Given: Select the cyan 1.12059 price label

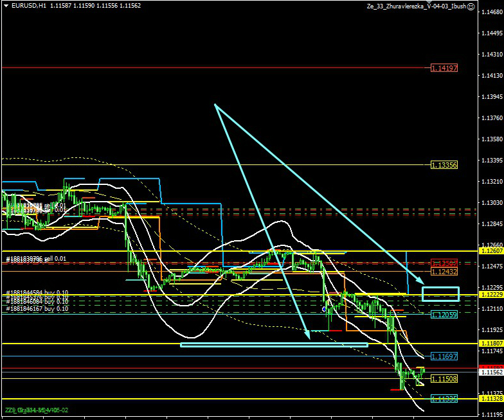Looking at the screenshot, I should [444, 315].
